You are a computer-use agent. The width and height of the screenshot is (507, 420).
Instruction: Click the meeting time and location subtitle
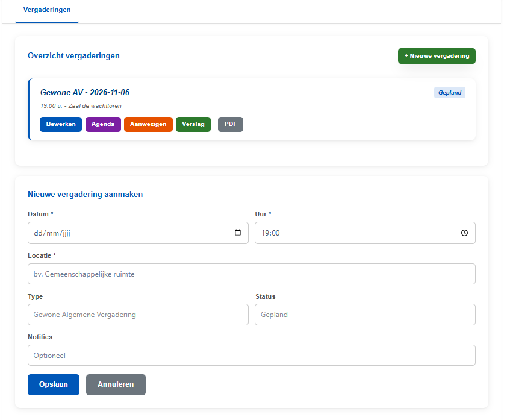tap(81, 106)
